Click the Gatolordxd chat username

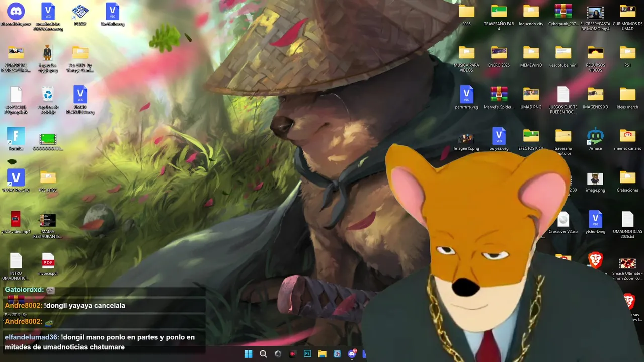click(x=24, y=290)
